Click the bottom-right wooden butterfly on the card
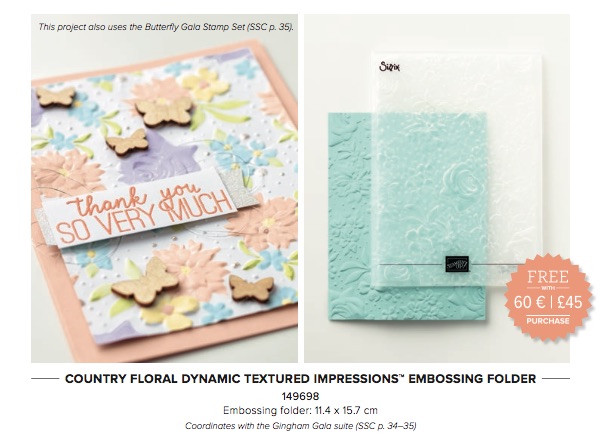 252,288
